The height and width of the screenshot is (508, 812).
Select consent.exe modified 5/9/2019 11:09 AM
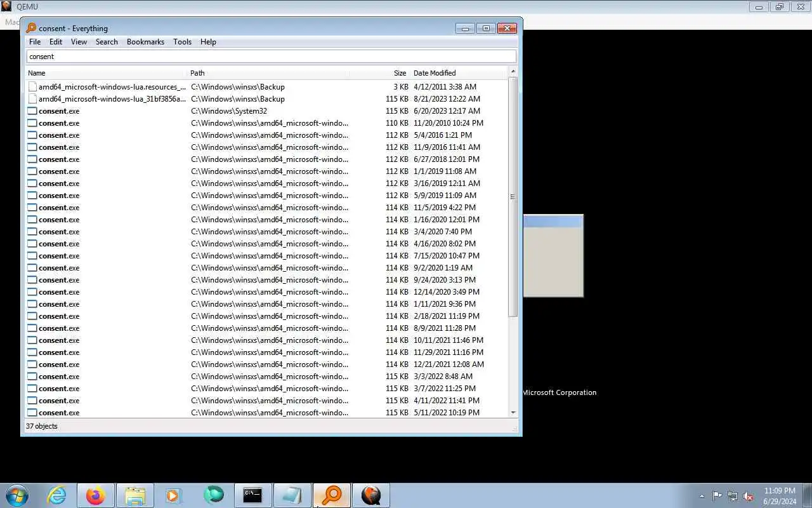(266, 195)
